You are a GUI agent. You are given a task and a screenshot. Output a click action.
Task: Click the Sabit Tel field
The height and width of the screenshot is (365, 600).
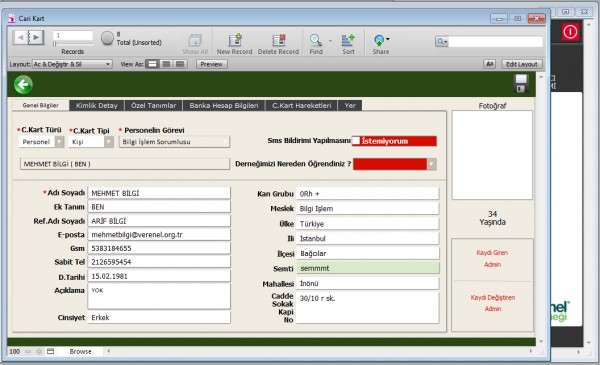(x=159, y=262)
